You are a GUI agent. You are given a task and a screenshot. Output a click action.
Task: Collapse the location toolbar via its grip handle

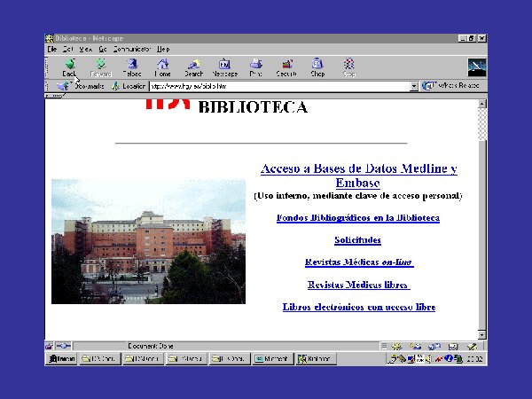(x=47, y=86)
